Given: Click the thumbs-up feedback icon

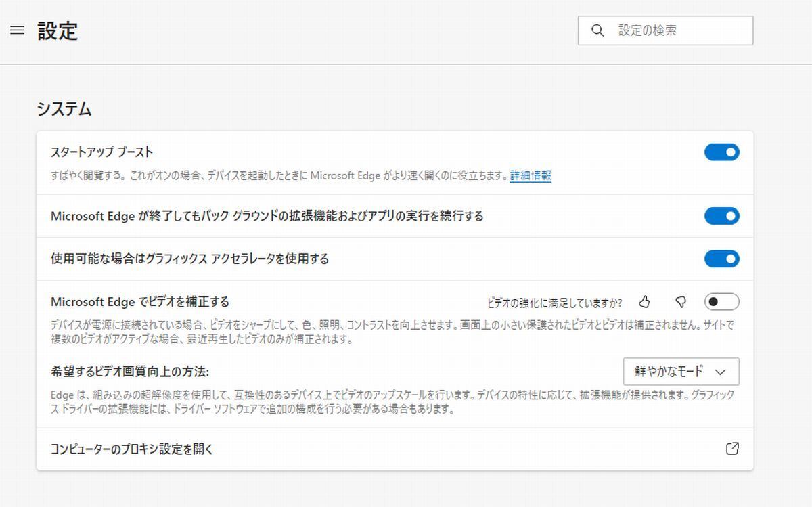Looking at the screenshot, I should pyautogui.click(x=644, y=301).
